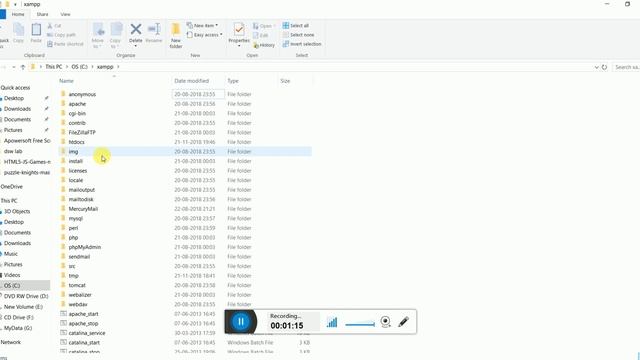The width and height of the screenshot is (640, 360).
Task: Adjust the recorder volume slider
Action: (x=360, y=324)
